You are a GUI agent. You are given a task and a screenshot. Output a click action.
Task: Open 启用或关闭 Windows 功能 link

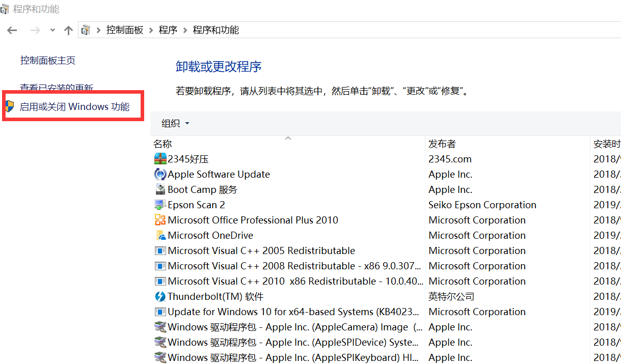(74, 106)
